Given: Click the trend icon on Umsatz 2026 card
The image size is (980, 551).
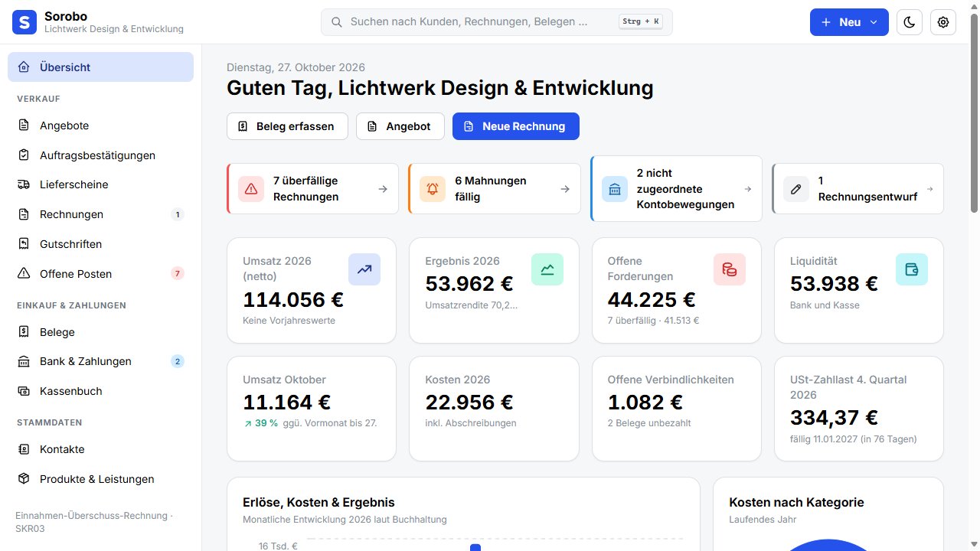Looking at the screenshot, I should tap(364, 269).
